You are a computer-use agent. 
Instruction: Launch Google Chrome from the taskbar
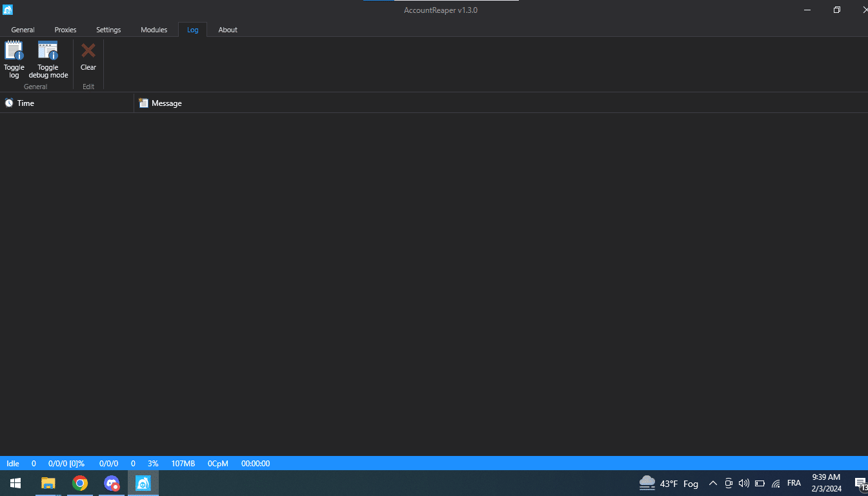click(80, 483)
